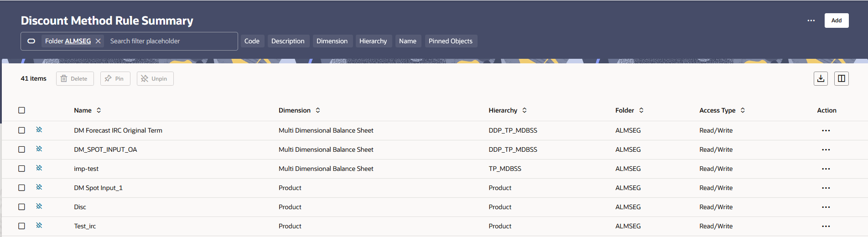Check the DM Spot Input_1 row
The width and height of the screenshot is (868, 237).
pyautogui.click(x=21, y=188)
